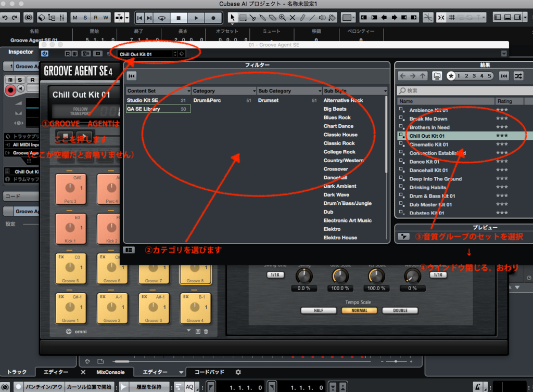Screen dimensions: 533x392
Task: Open the Chill Out Kit 01 preset selector
Action: point(146,54)
